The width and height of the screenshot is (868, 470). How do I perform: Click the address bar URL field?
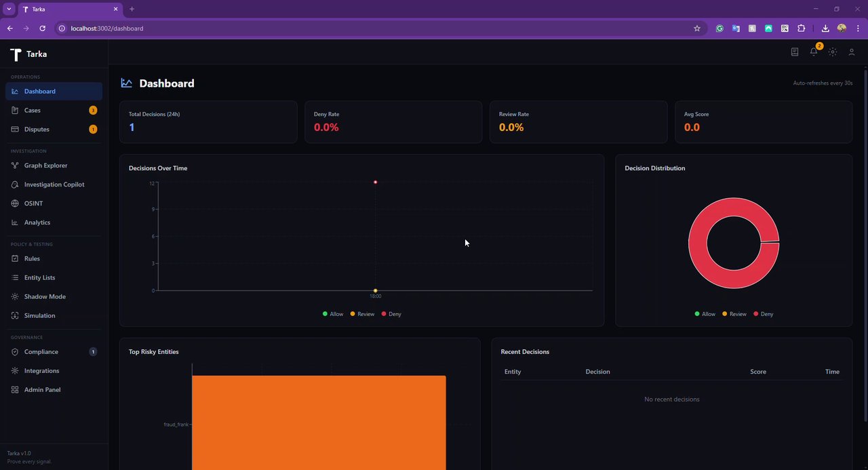[380, 28]
